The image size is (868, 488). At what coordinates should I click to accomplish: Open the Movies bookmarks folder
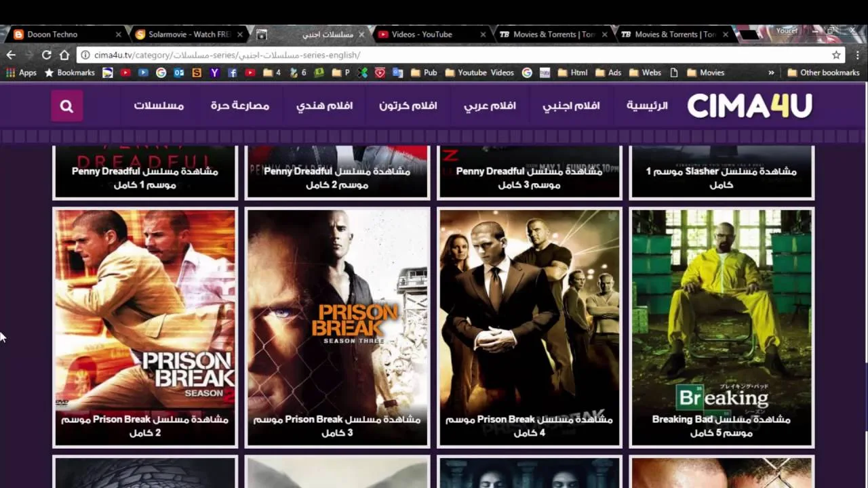pos(706,73)
